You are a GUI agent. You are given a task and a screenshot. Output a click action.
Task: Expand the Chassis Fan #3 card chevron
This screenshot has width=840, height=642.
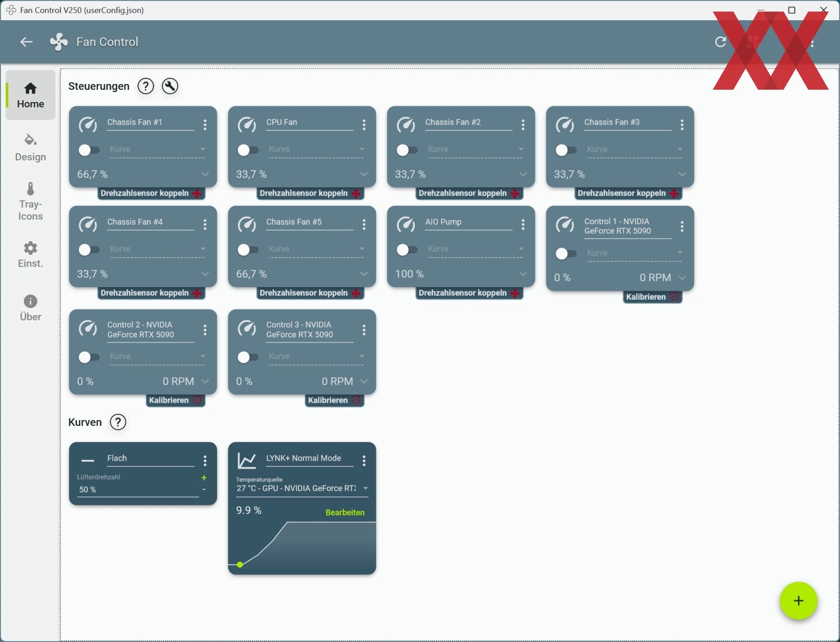[x=682, y=174]
